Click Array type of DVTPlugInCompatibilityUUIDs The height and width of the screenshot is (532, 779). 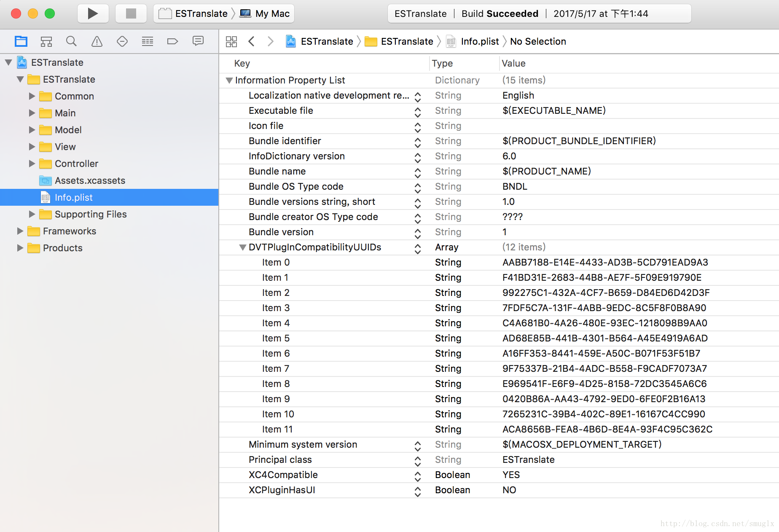446,247
